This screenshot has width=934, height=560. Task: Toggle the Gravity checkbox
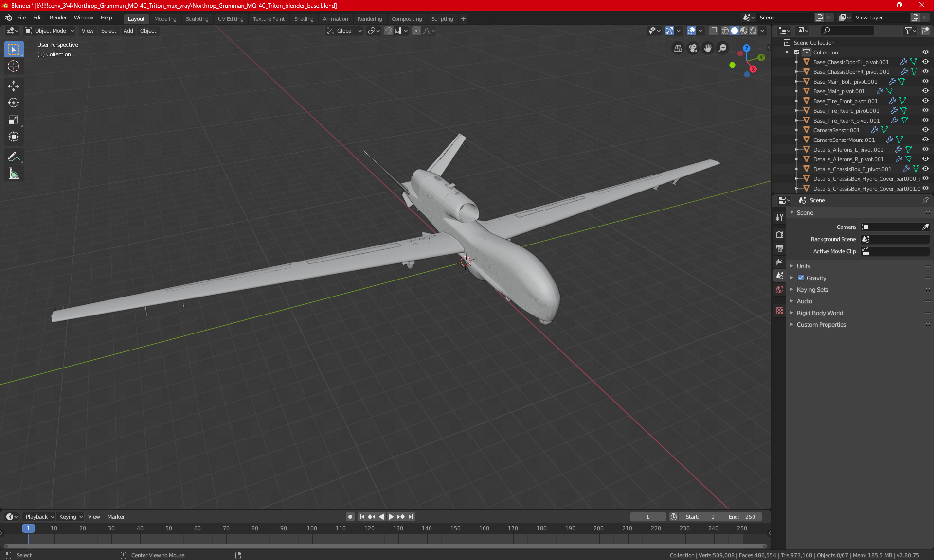coord(801,278)
